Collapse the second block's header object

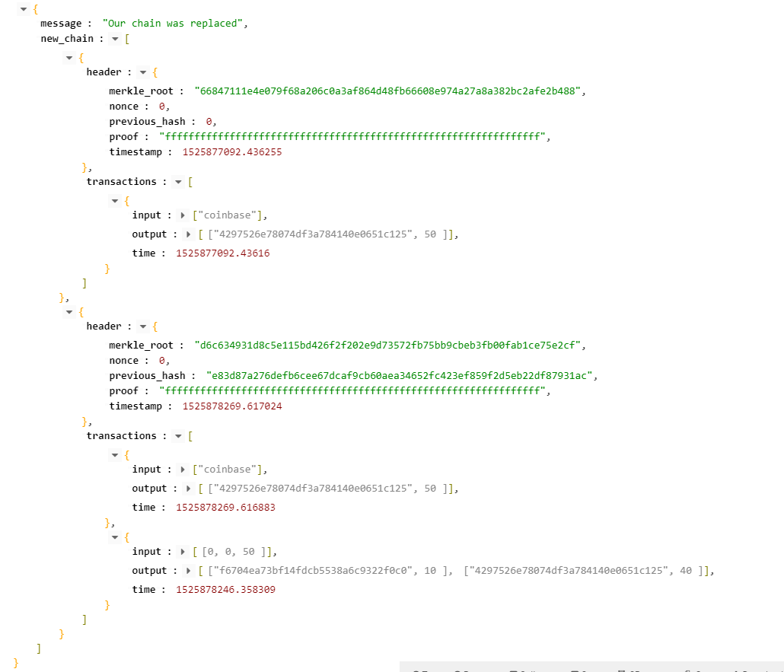[143, 326]
